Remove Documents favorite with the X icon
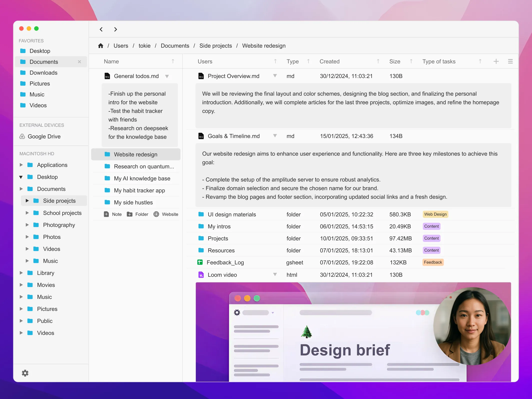 click(x=79, y=62)
